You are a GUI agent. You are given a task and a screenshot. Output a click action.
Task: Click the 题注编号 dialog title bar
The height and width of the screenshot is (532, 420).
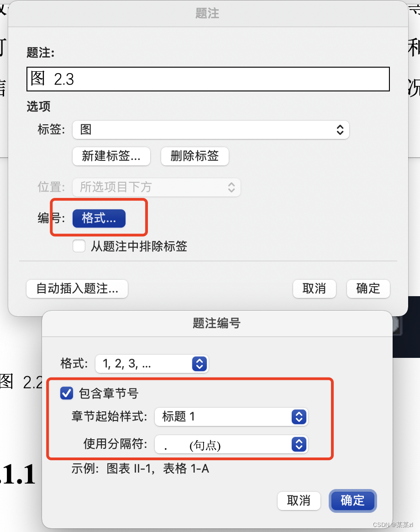pos(217,323)
